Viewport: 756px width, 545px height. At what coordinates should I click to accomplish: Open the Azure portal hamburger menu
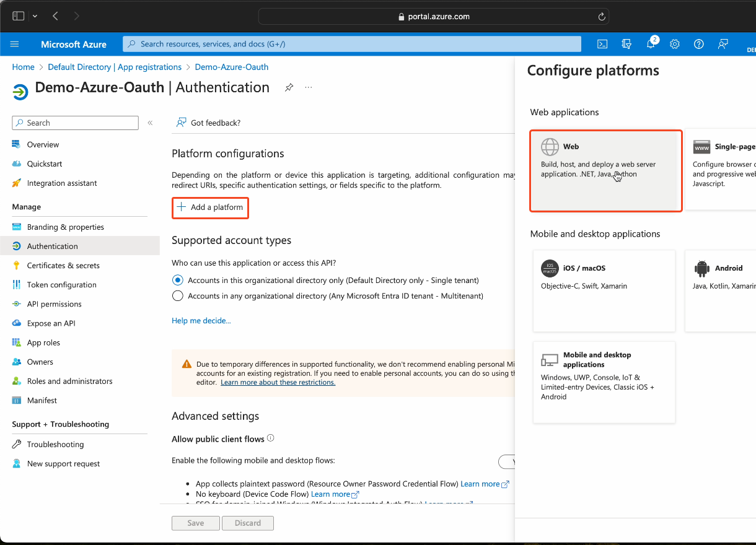tap(15, 44)
